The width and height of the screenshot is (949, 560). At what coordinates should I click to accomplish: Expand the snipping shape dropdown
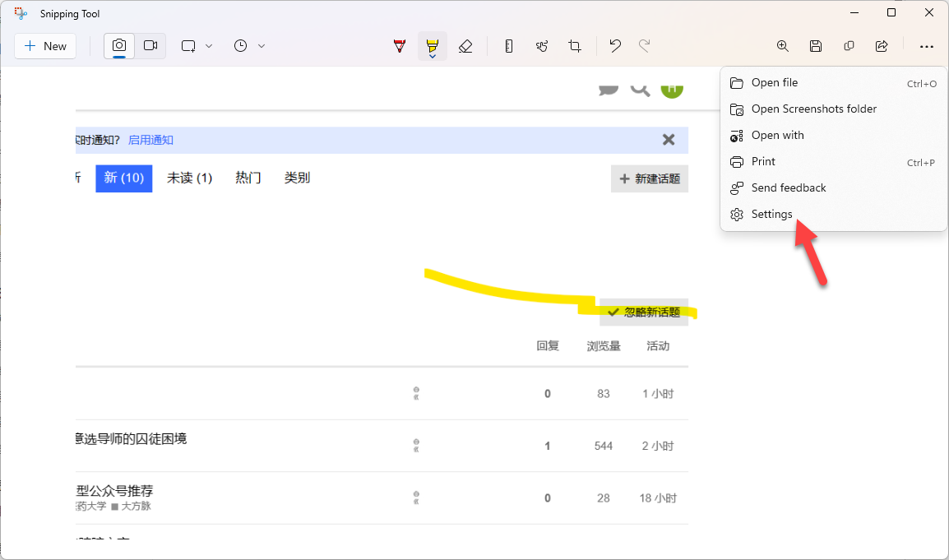pyautogui.click(x=209, y=46)
